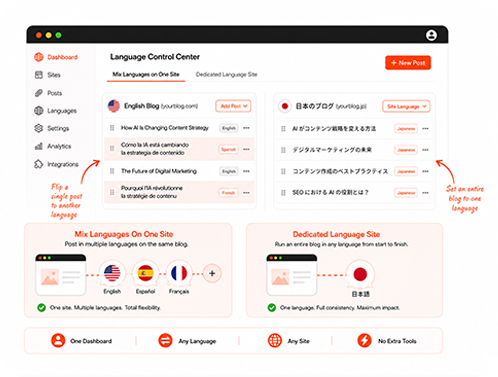
Task: Open the user account avatar icon
Action: [431, 35]
